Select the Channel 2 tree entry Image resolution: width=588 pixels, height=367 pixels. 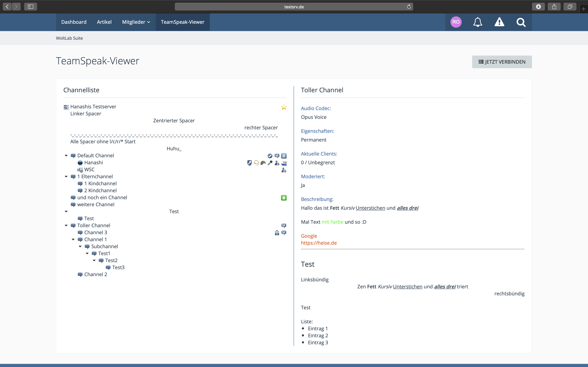click(96, 275)
